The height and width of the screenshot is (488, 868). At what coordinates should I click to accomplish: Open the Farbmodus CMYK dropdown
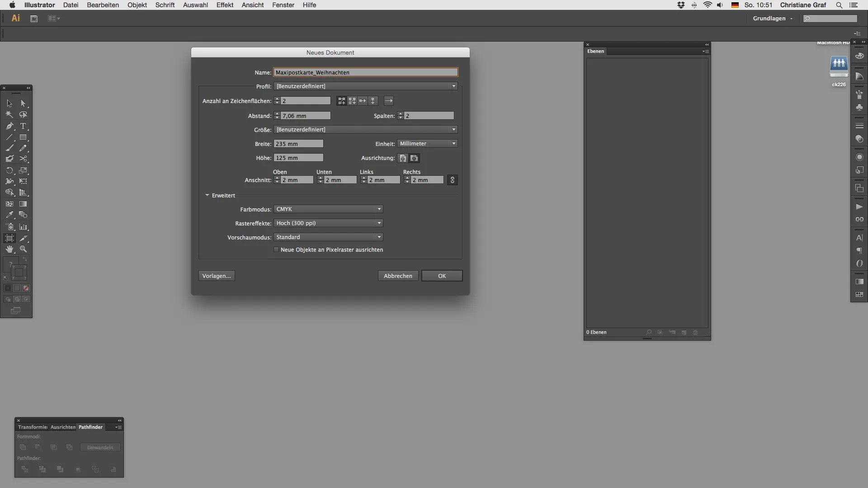click(x=328, y=209)
